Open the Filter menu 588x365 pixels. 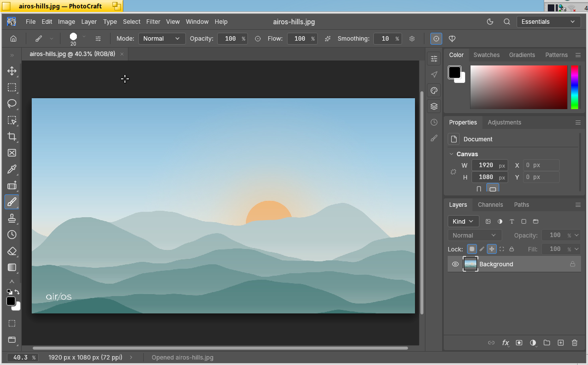tap(153, 22)
